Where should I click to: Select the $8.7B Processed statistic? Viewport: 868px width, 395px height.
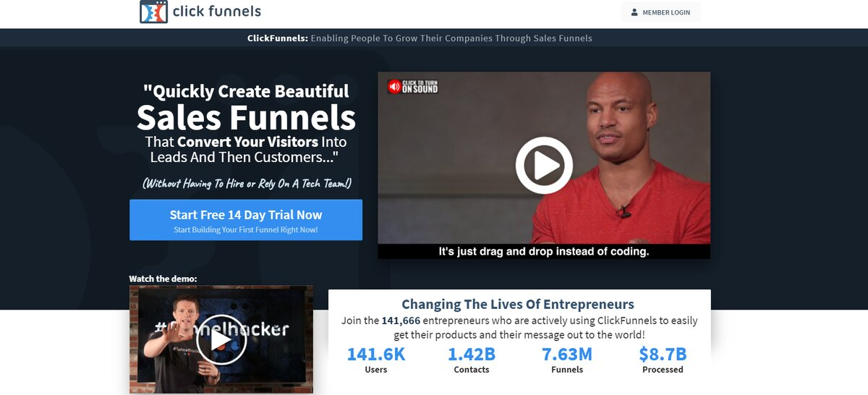click(x=663, y=360)
